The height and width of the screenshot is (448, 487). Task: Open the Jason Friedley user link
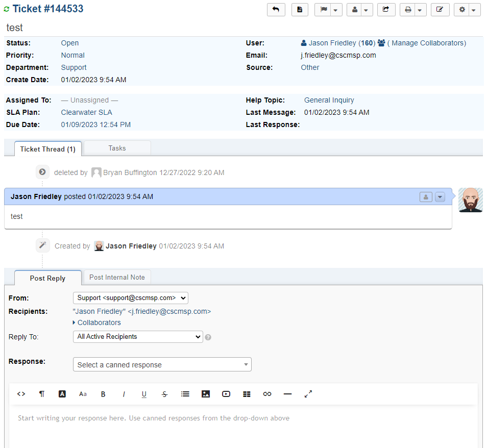pos(332,43)
